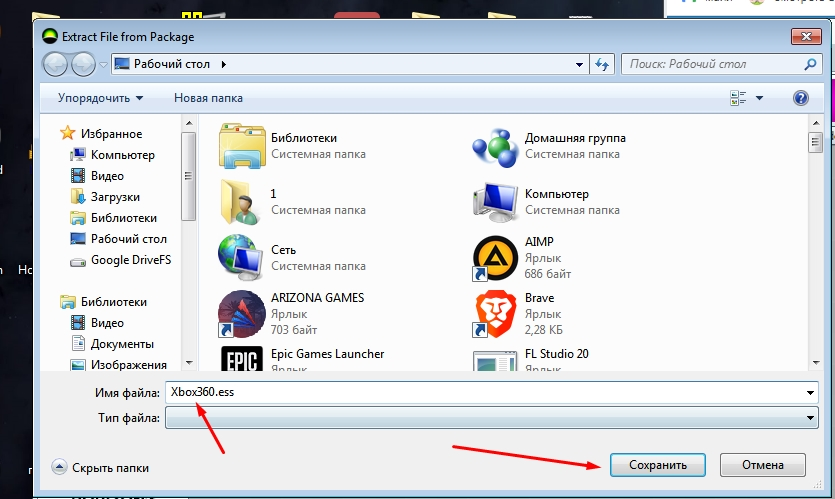Click the navigation pane scrollbar thumb
835x499 pixels.
point(189,176)
